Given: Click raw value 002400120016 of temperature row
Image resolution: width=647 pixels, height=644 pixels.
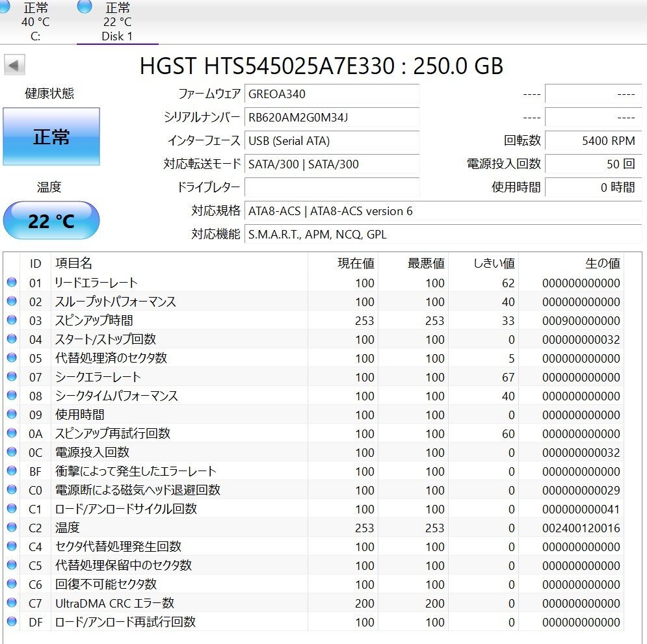Looking at the screenshot, I should [x=581, y=528].
